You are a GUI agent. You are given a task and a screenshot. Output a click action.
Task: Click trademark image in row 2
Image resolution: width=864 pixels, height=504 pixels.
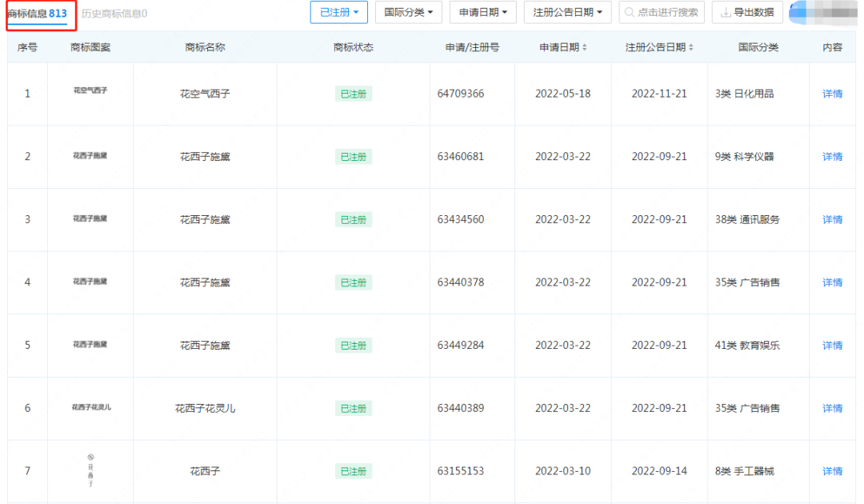coord(90,156)
